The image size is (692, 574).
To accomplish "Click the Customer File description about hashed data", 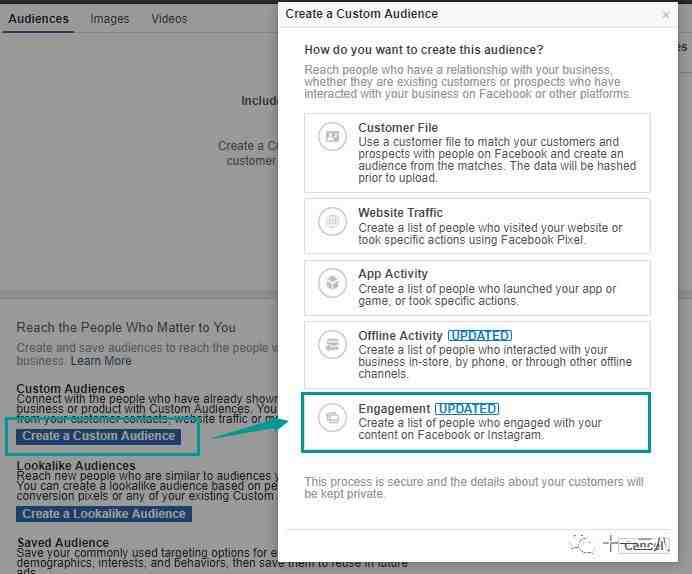I will (x=497, y=160).
